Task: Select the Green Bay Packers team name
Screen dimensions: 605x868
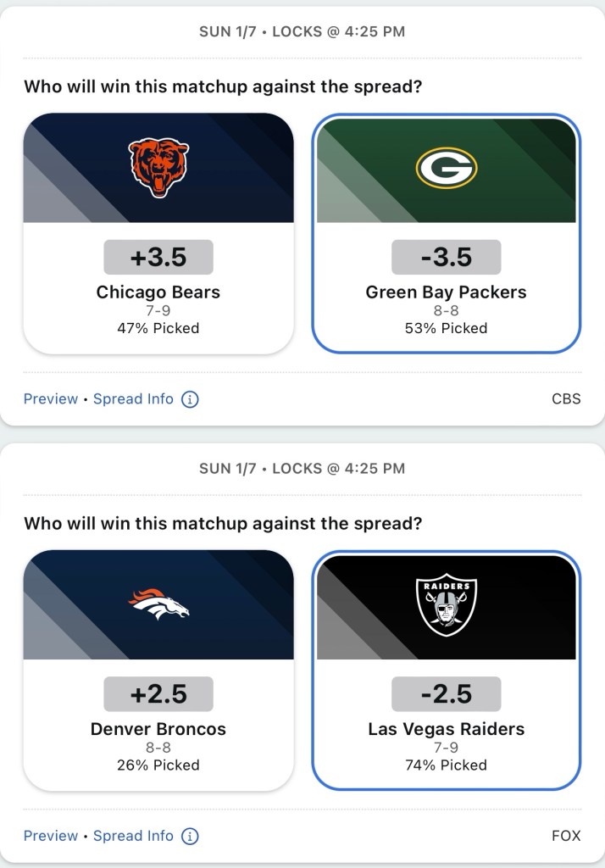Action: click(447, 292)
